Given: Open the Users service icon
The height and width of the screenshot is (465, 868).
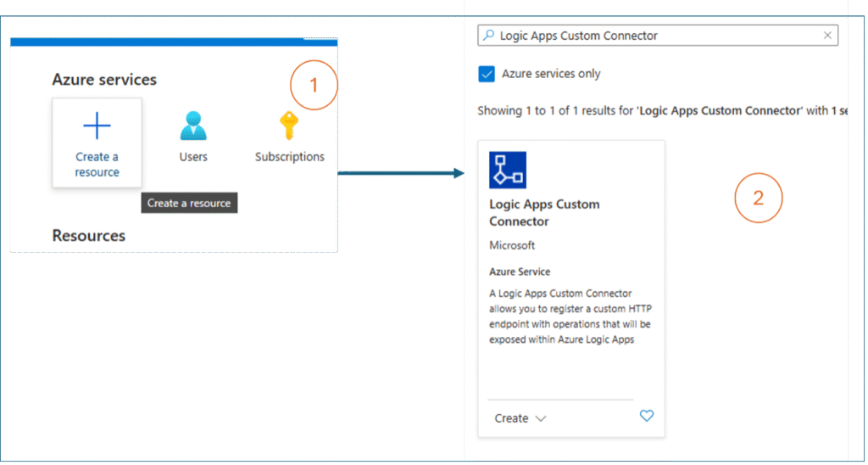Looking at the screenshot, I should coord(193,126).
